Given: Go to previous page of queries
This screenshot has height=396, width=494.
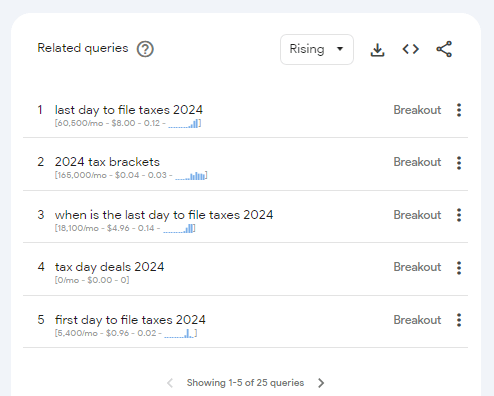Looking at the screenshot, I should pyautogui.click(x=170, y=383).
